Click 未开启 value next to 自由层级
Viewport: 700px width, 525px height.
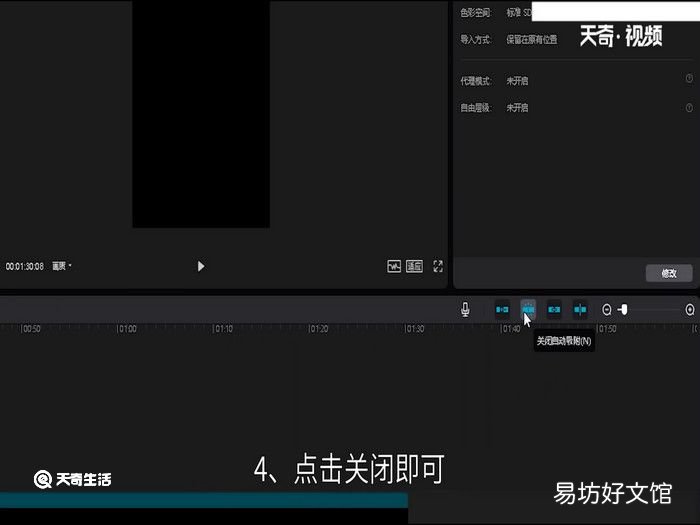coord(517,108)
